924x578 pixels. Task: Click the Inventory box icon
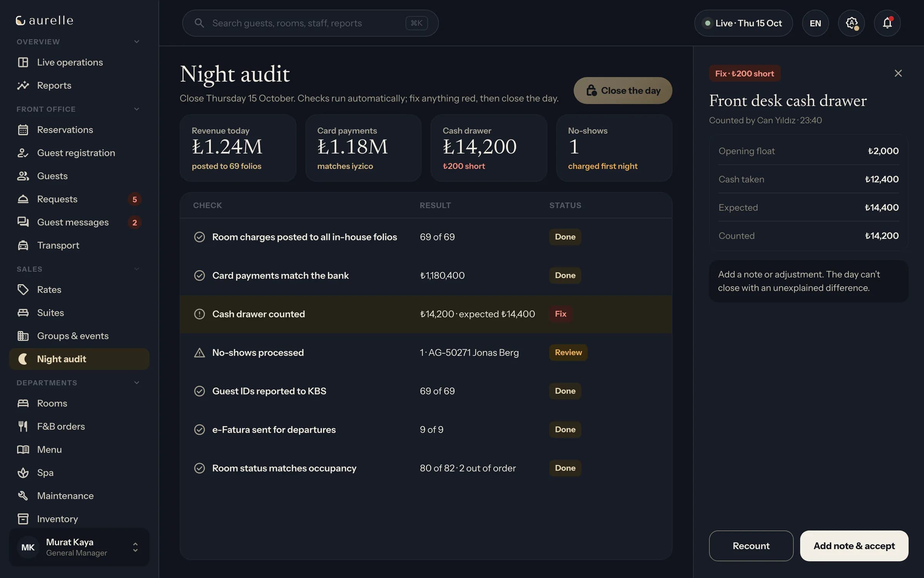click(23, 519)
